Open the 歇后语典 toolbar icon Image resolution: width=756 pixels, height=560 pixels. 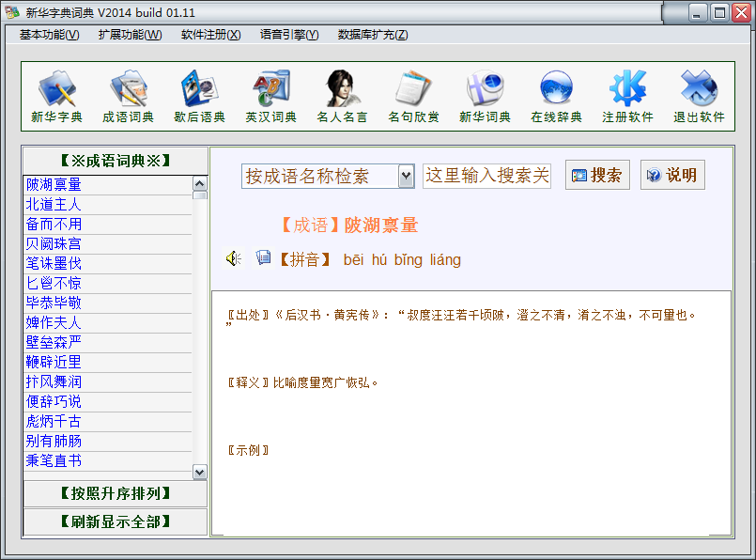[200, 96]
